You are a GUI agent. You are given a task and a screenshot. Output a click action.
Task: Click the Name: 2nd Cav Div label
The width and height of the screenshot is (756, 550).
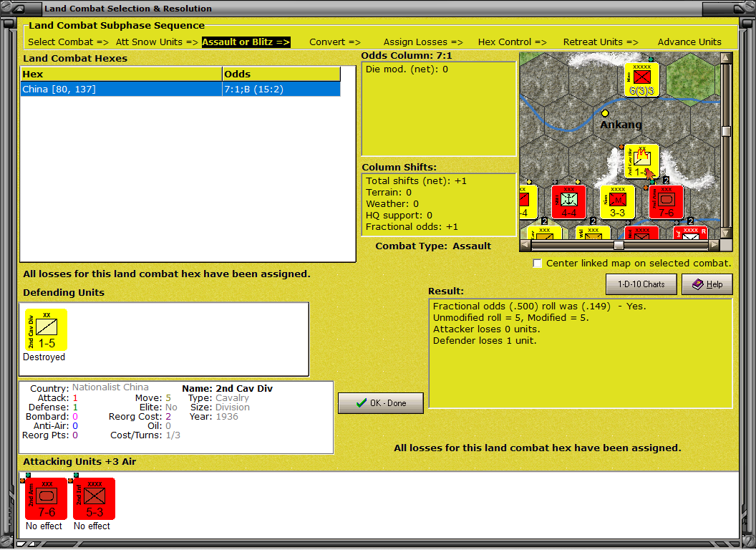[x=227, y=388]
